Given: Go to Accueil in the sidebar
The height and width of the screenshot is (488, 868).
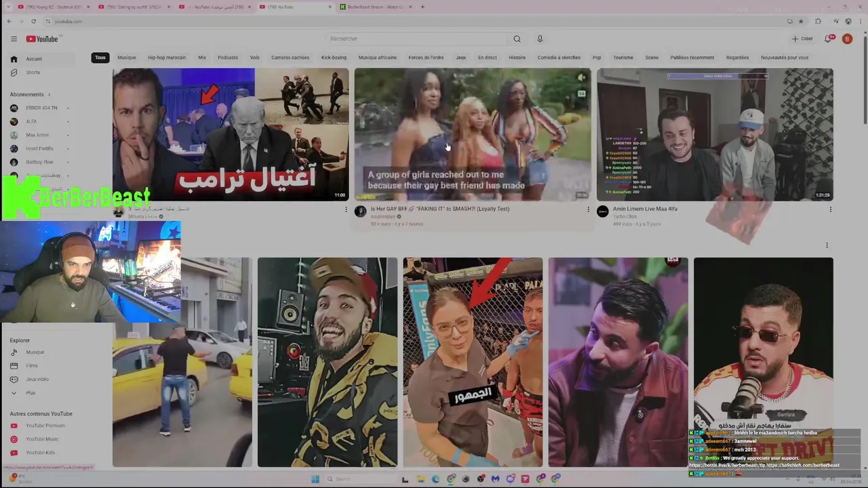Looking at the screenshot, I should click(x=41, y=59).
